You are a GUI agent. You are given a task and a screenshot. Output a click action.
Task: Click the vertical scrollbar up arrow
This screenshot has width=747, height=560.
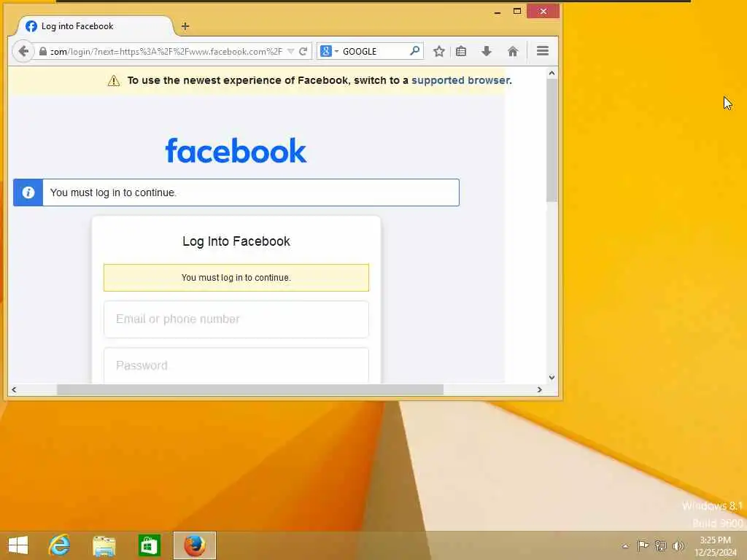(x=551, y=73)
